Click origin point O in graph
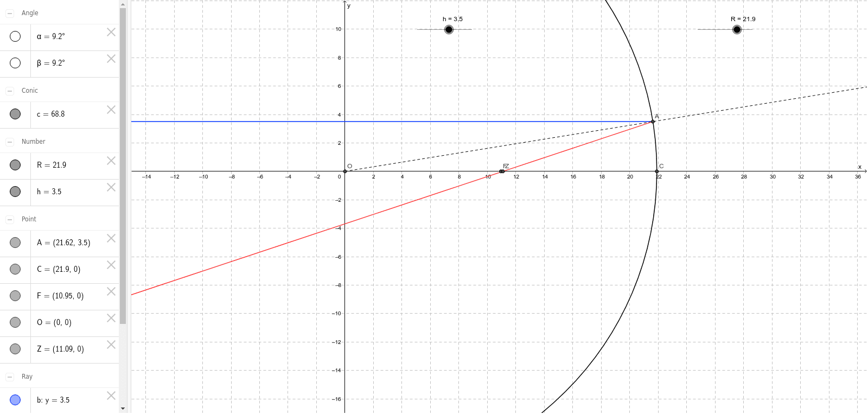This screenshot has width=868, height=414. pos(345,171)
